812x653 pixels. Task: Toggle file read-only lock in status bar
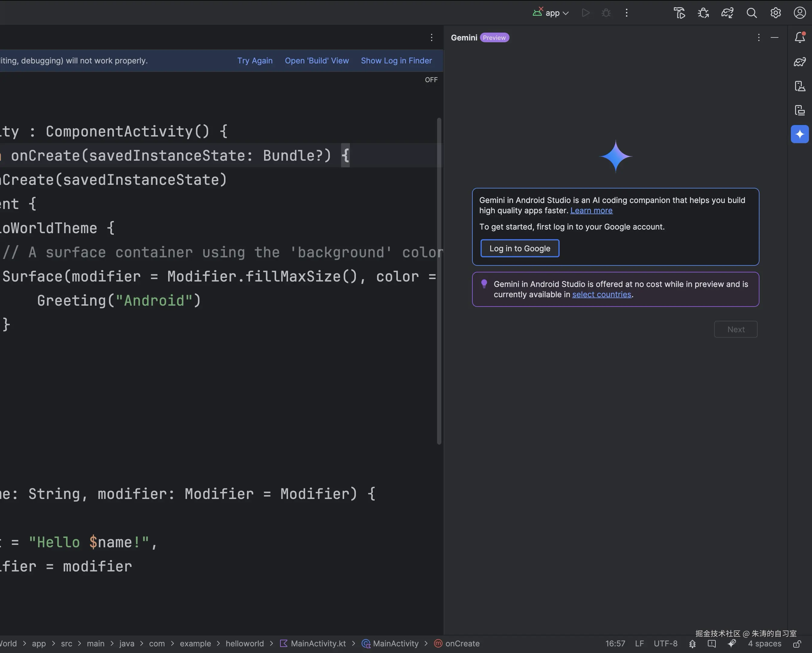[x=797, y=644]
